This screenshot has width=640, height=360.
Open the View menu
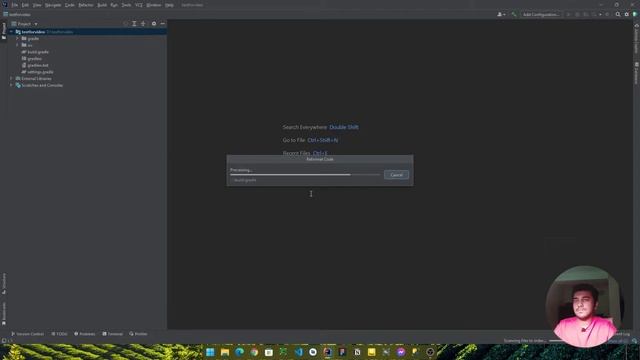[x=37, y=5]
